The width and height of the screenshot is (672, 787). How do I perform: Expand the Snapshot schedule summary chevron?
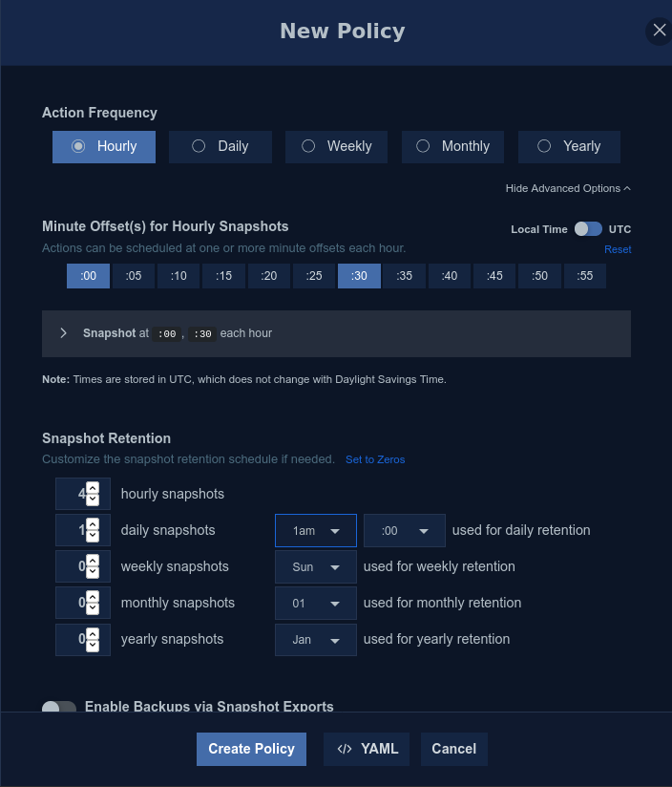pyautogui.click(x=63, y=333)
